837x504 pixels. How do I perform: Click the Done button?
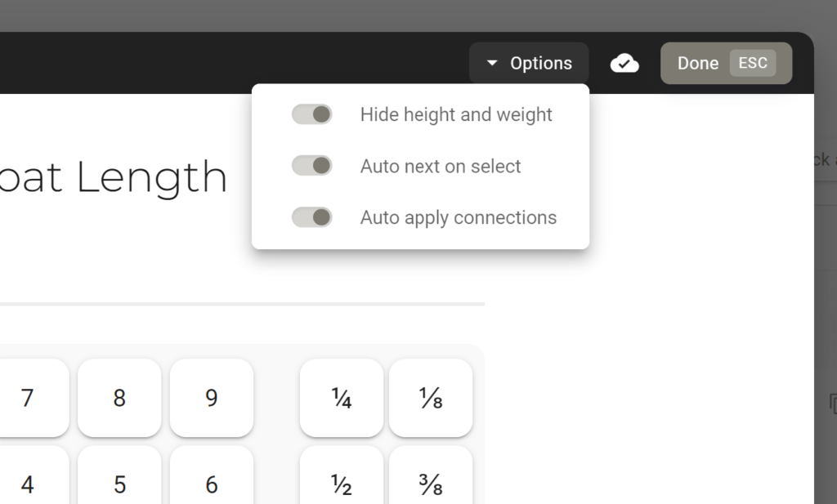point(726,63)
